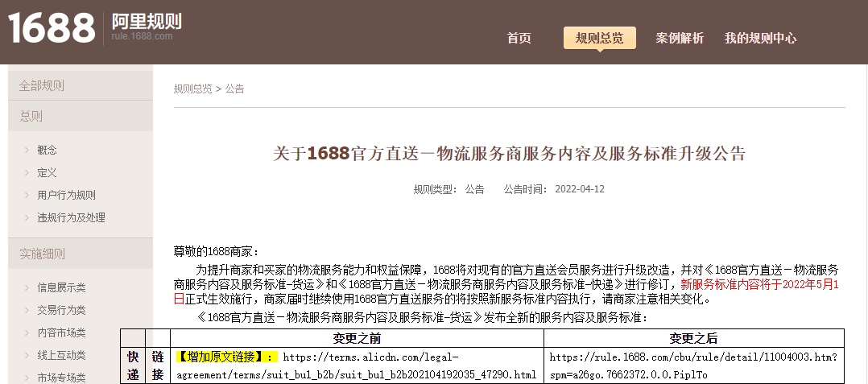Click the 变更之后 table header

(693, 339)
